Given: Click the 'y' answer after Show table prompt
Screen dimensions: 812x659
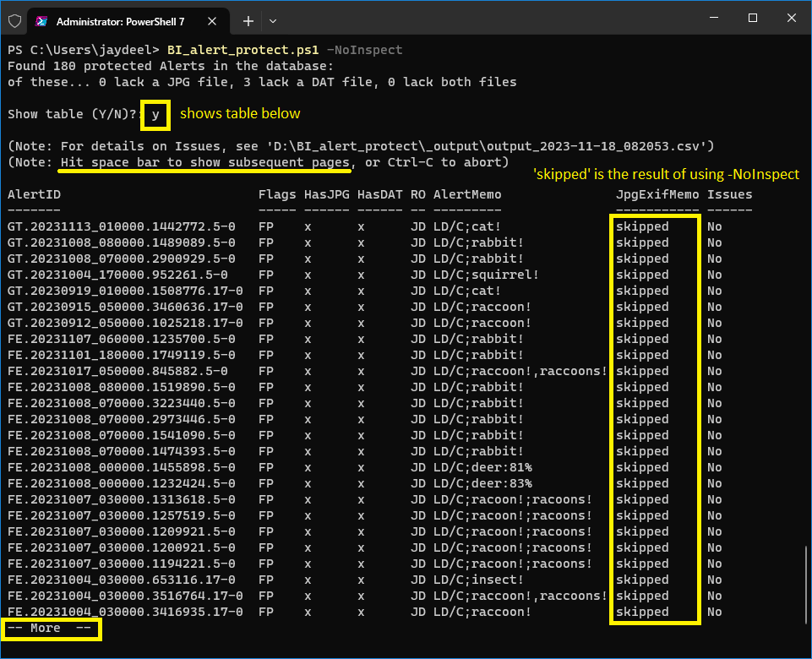Looking at the screenshot, I should (x=155, y=114).
